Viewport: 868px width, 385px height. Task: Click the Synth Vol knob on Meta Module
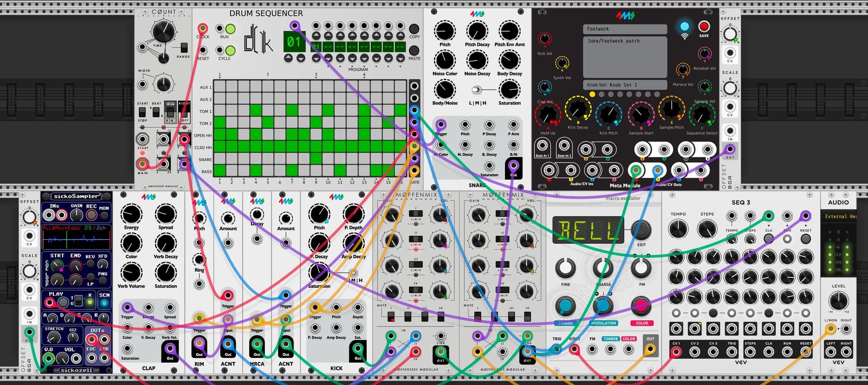click(562, 63)
